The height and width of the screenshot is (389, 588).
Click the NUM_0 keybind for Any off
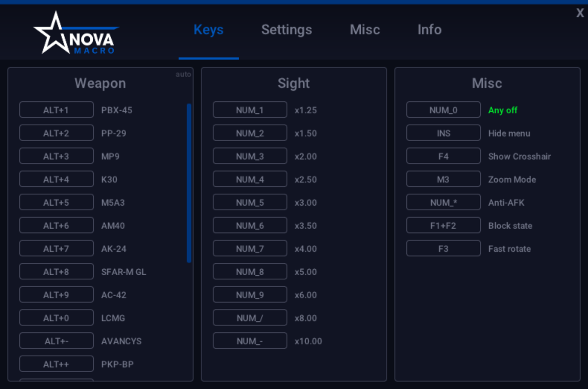pos(443,110)
